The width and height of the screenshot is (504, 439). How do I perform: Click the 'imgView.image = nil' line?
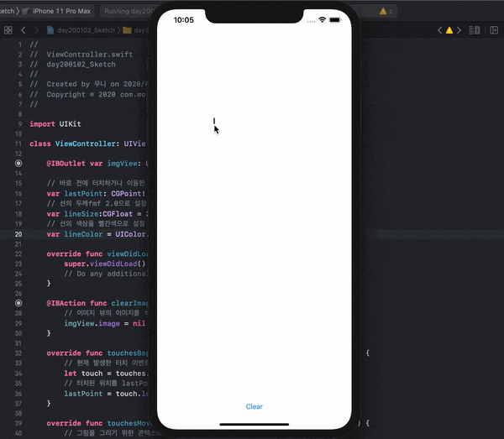click(105, 323)
